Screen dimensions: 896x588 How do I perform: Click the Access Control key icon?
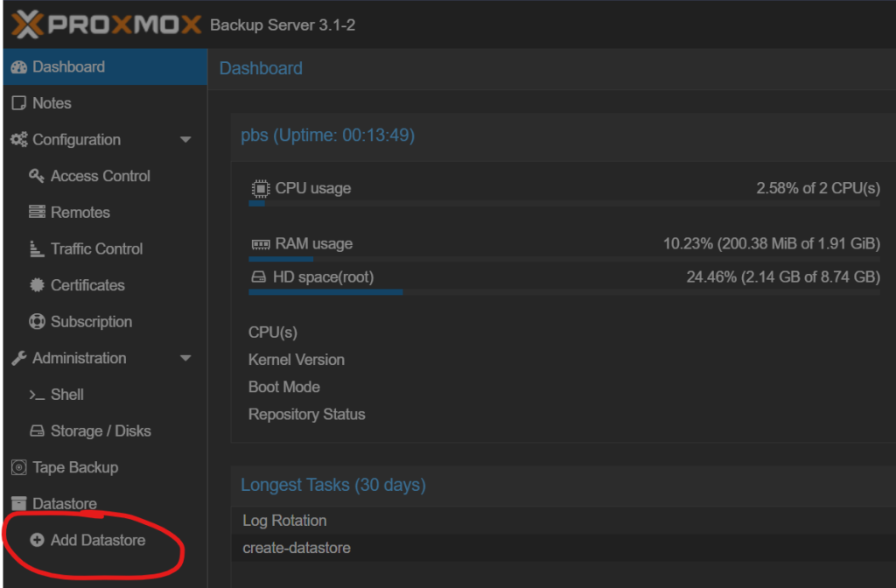[x=37, y=176]
